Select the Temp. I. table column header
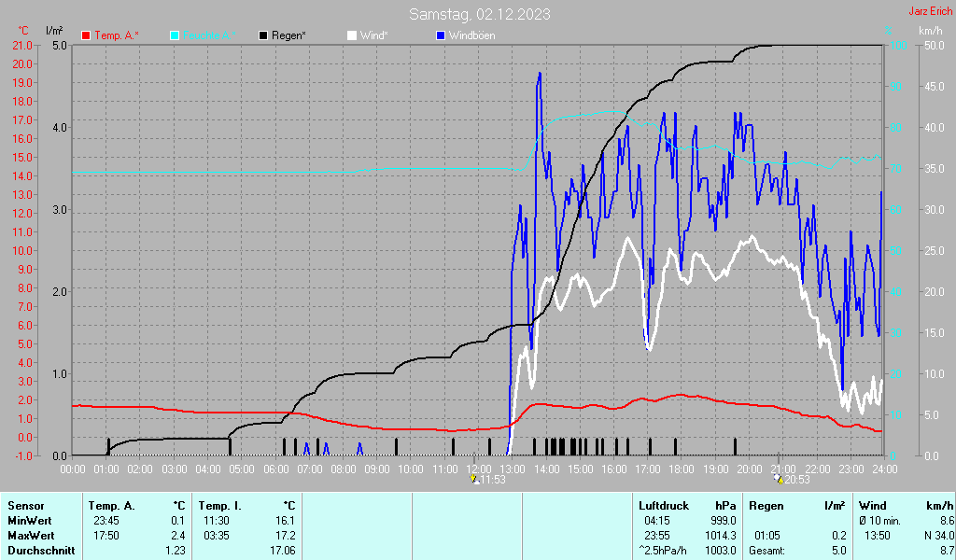 (219, 505)
